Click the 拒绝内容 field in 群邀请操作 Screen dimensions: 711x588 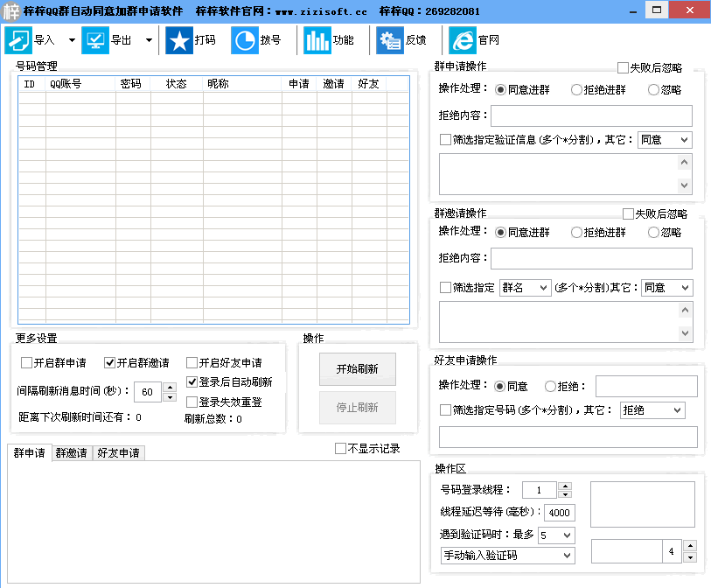pos(591,259)
